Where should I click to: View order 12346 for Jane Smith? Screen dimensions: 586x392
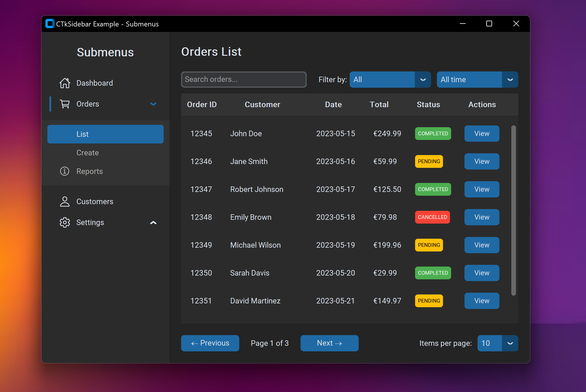coord(482,161)
